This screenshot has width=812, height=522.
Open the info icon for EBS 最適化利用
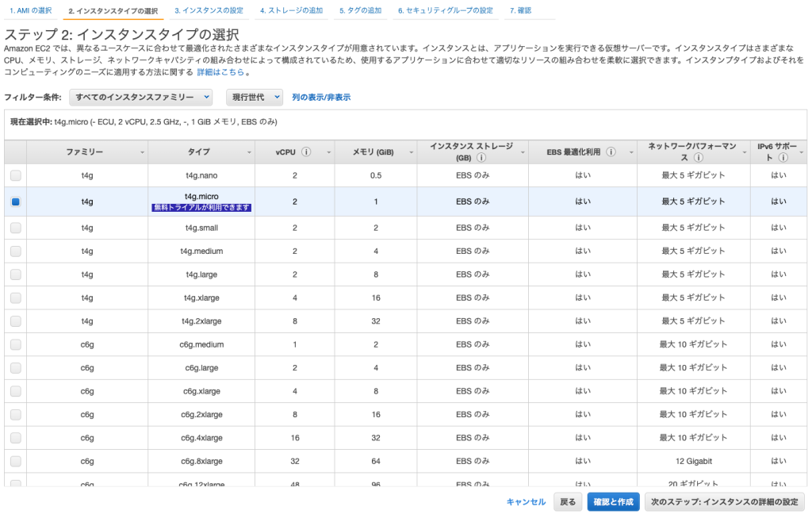click(611, 152)
